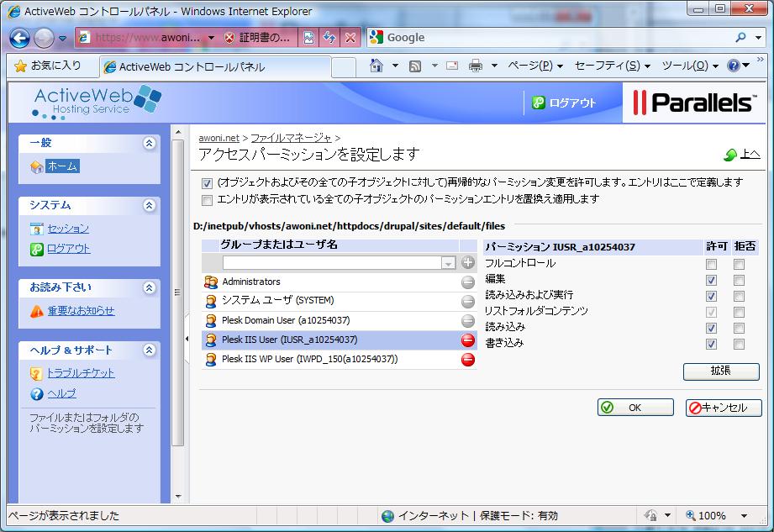Uncheck allow Read and Execute checkbox
Viewport: 774px width, 532px height.
(x=711, y=296)
